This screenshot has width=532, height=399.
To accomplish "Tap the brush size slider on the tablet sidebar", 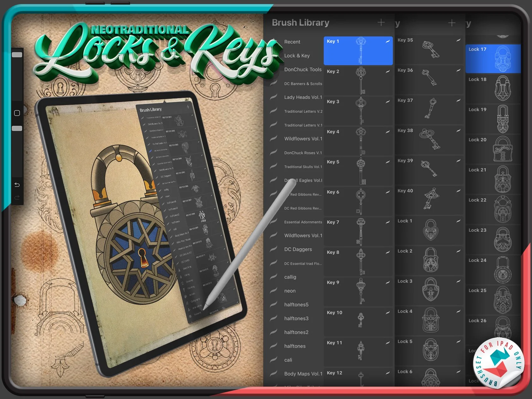I will tap(17, 54).
